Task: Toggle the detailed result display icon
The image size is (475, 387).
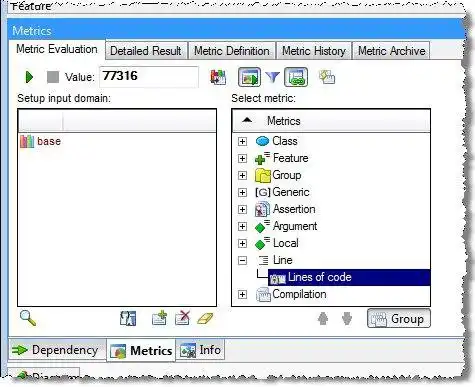Action: point(249,77)
